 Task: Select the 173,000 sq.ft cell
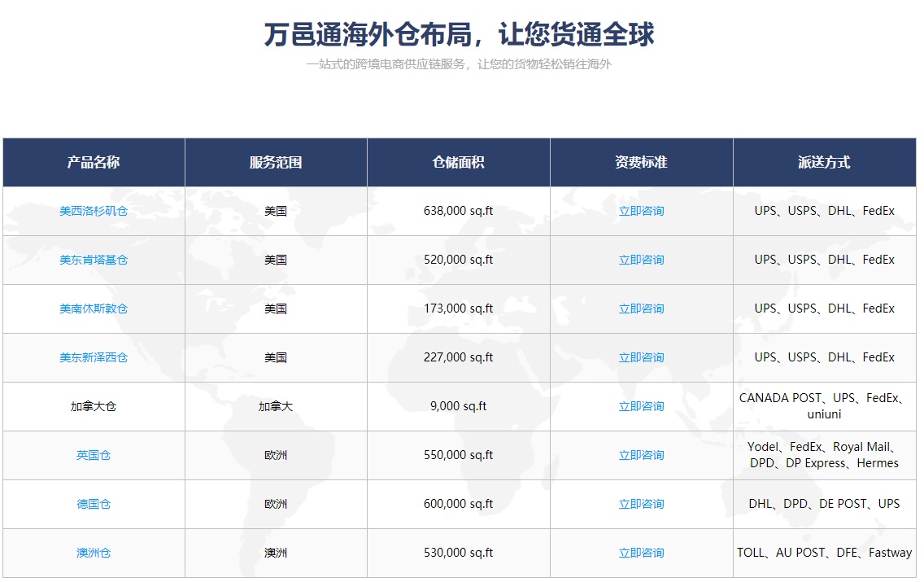(x=459, y=309)
